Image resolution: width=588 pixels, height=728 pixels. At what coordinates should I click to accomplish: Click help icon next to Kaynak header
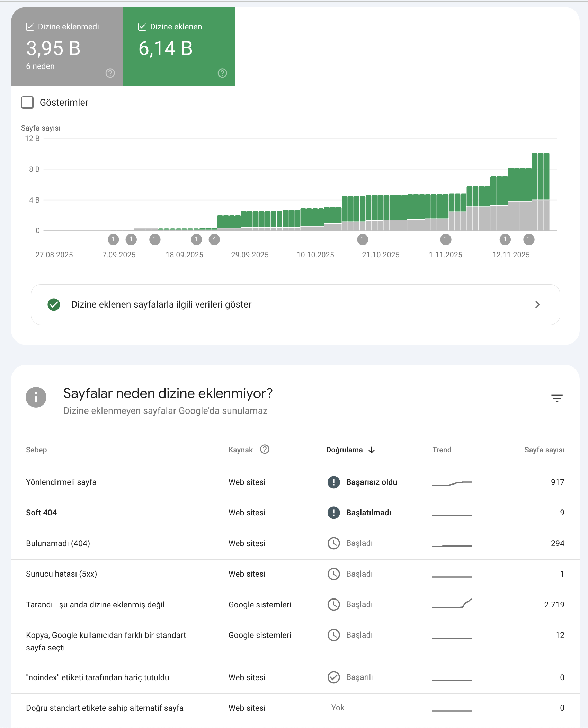(x=265, y=449)
